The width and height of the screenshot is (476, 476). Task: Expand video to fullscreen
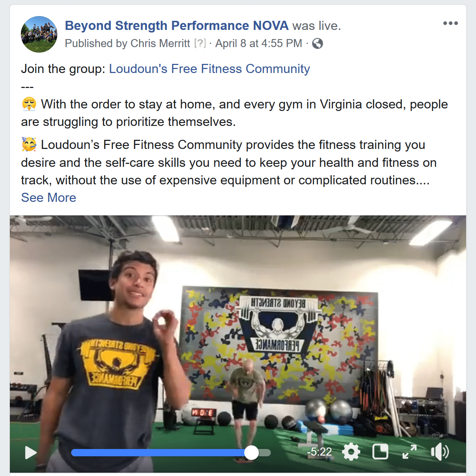410,452
